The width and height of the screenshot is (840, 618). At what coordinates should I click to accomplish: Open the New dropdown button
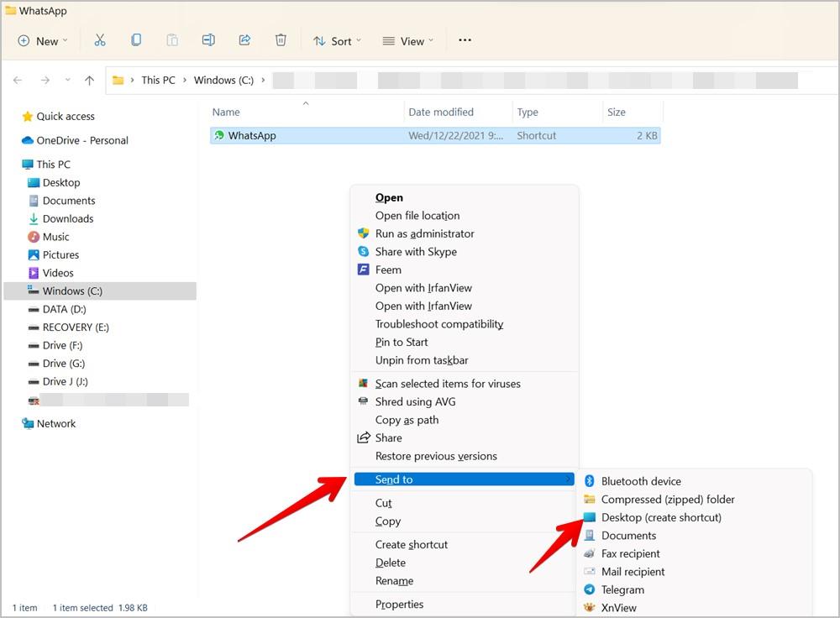click(x=43, y=40)
